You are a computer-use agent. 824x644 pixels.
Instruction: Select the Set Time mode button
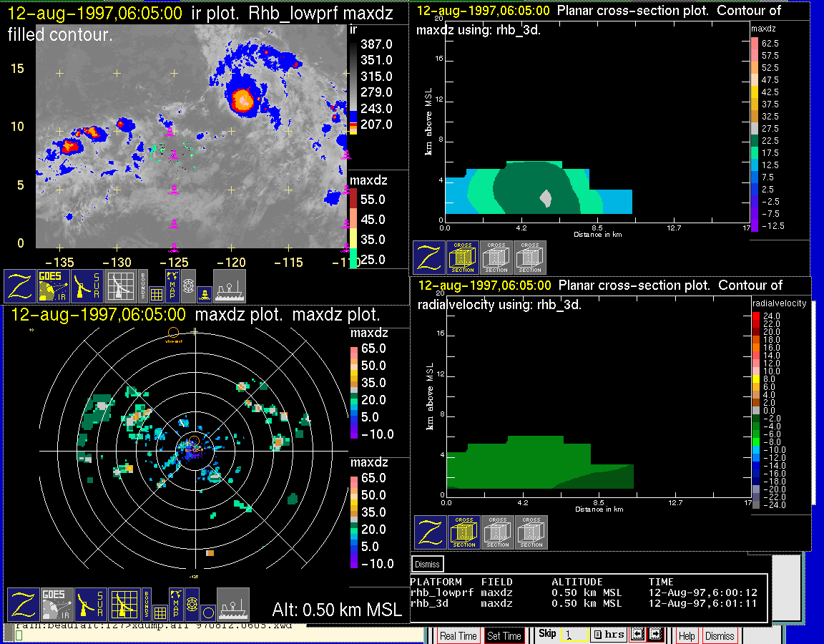504,635
